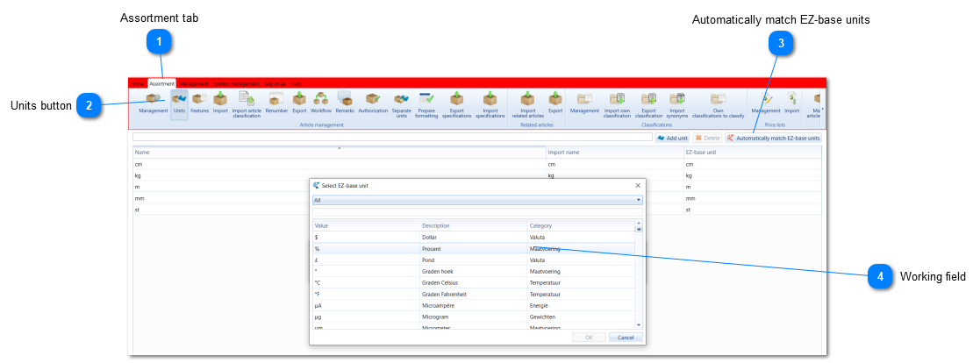Open Classifications Management
The height and width of the screenshot is (363, 980).
pos(584,103)
